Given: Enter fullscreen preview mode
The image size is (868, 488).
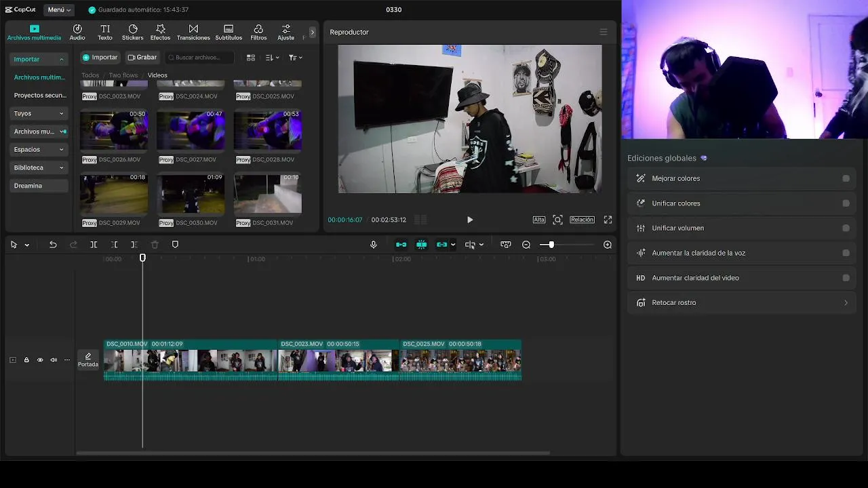Looking at the screenshot, I should pyautogui.click(x=608, y=220).
